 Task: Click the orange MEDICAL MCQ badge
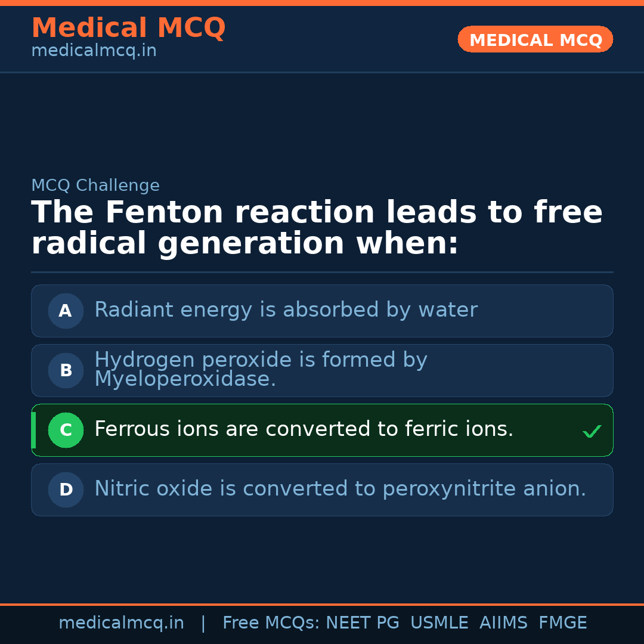pyautogui.click(x=535, y=39)
